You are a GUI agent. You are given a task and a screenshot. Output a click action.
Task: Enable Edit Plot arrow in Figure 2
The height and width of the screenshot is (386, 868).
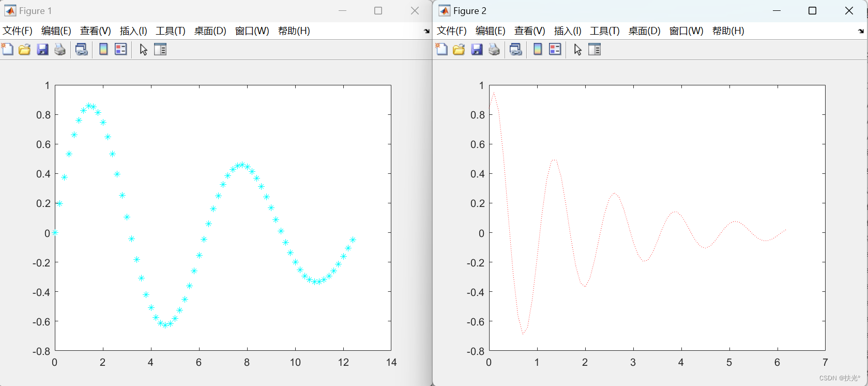(578, 49)
